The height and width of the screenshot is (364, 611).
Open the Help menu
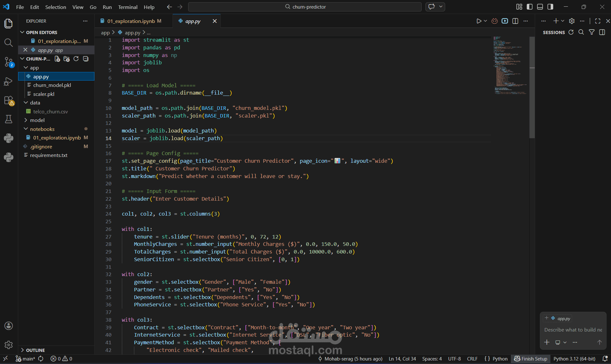tap(149, 7)
